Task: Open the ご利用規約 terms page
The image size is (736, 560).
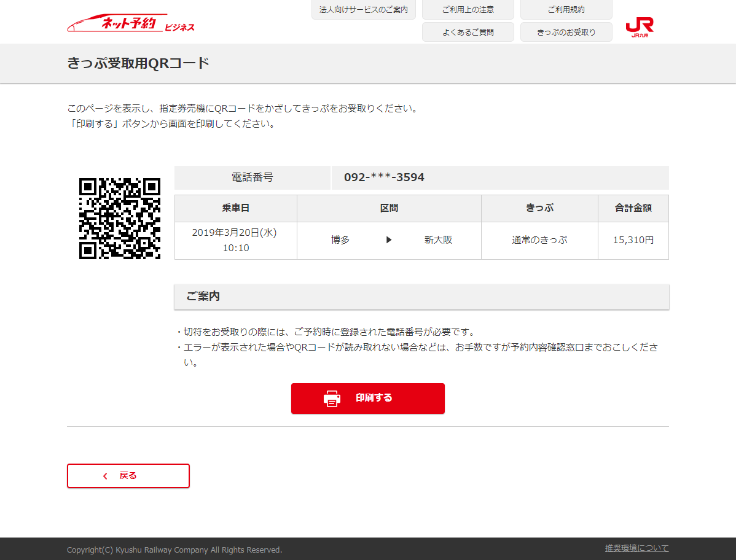Action: click(x=566, y=10)
